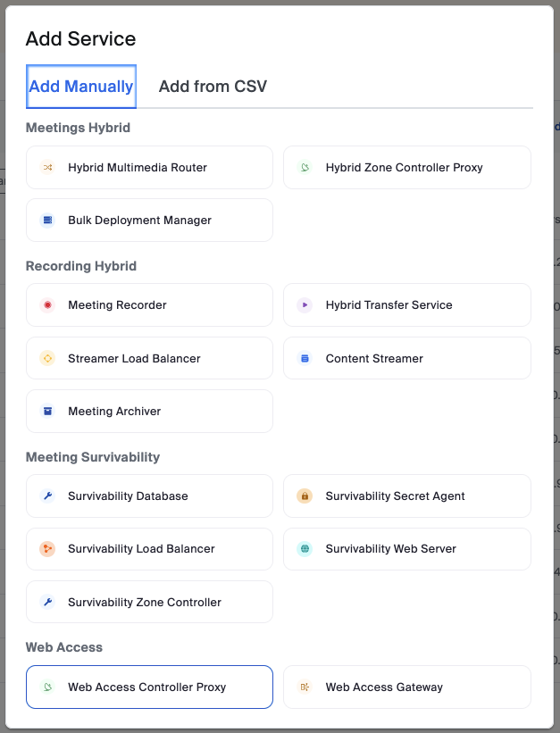The width and height of the screenshot is (560, 733).
Task: Pick the Hybrid Zone Controller Proxy label
Action: tap(404, 168)
